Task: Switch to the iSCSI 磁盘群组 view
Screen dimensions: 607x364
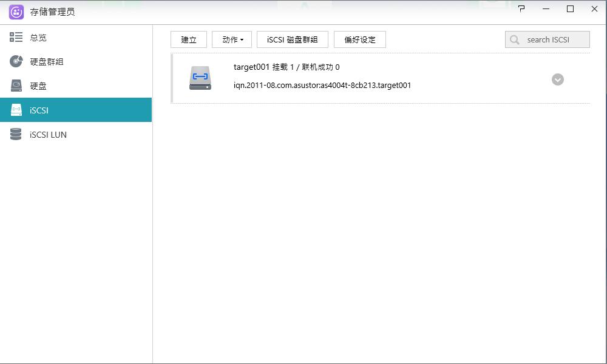Action: 292,39
